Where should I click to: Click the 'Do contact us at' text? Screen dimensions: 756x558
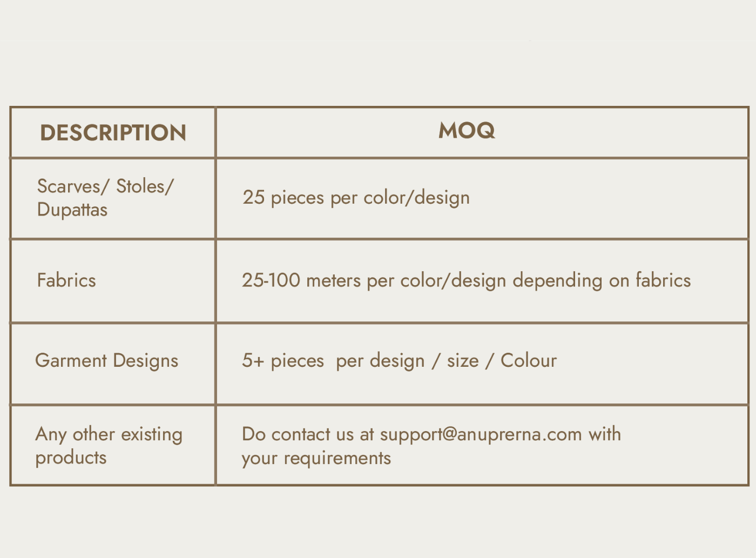coord(308,434)
